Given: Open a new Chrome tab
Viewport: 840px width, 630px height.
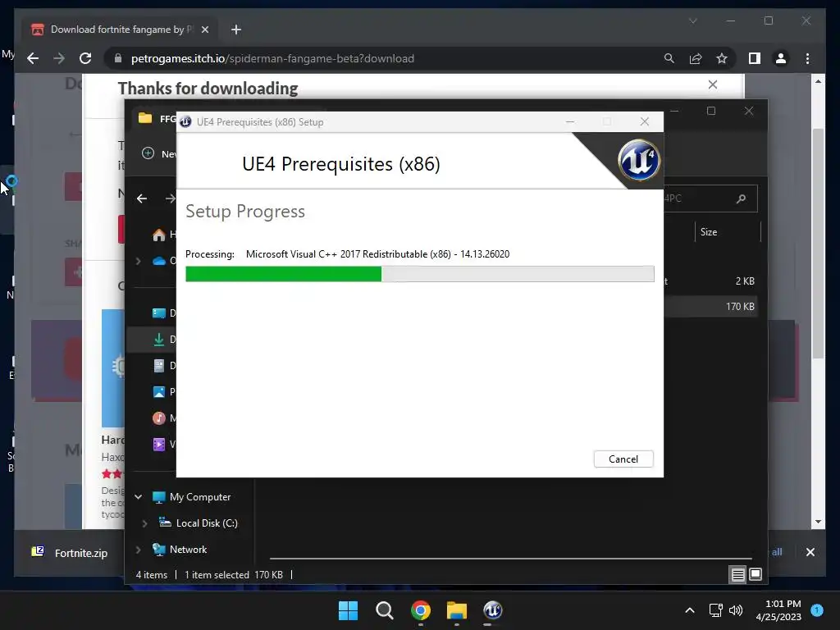Looking at the screenshot, I should [235, 30].
